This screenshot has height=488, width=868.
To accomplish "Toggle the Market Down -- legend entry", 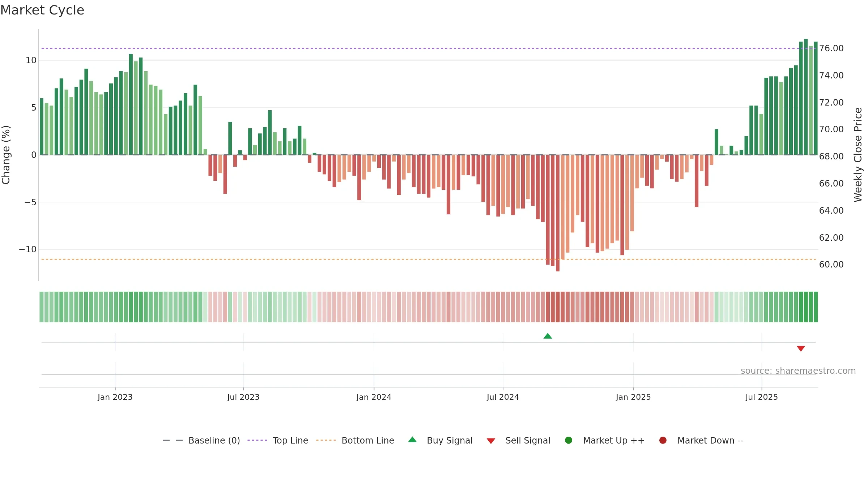I will [x=701, y=440].
